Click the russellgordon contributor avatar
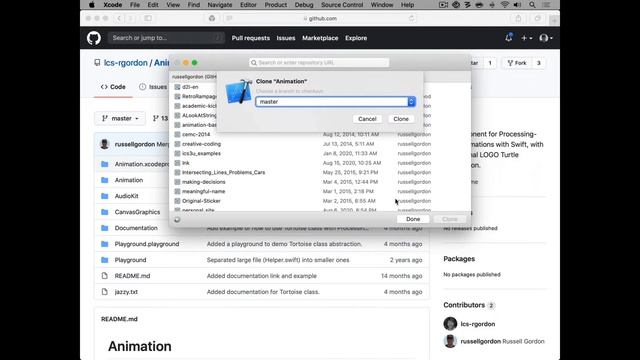Viewport: 640px width, 360px height. tap(450, 341)
